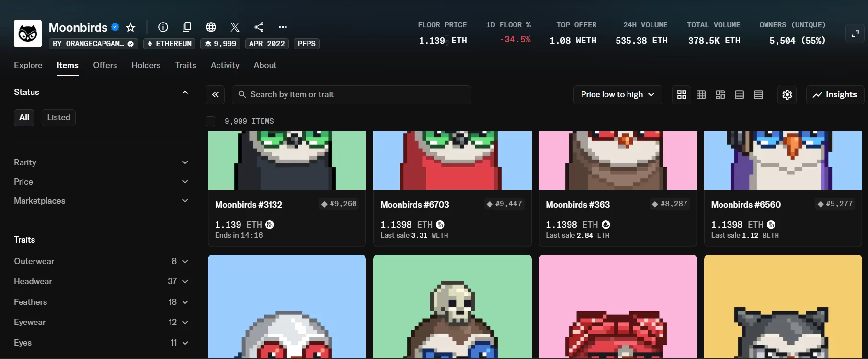868x359 pixels.
Task: Click the Moonbirds #3132 title
Action: pyautogui.click(x=249, y=205)
